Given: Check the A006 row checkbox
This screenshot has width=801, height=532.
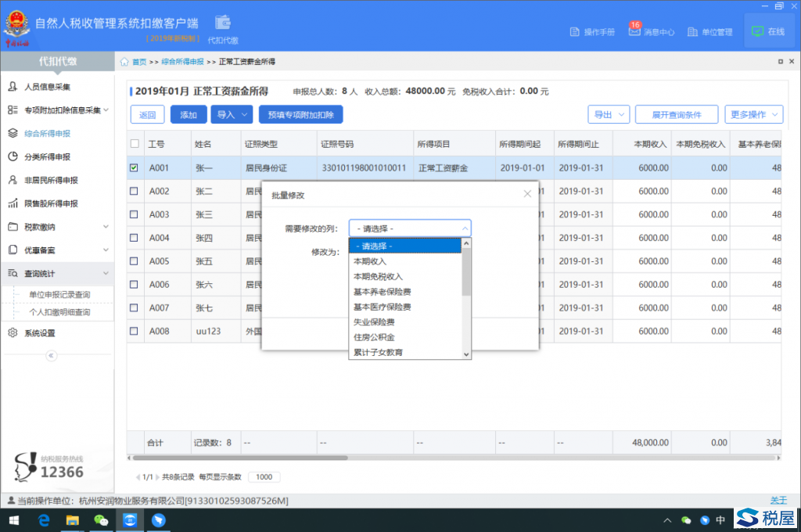Looking at the screenshot, I should [134, 284].
